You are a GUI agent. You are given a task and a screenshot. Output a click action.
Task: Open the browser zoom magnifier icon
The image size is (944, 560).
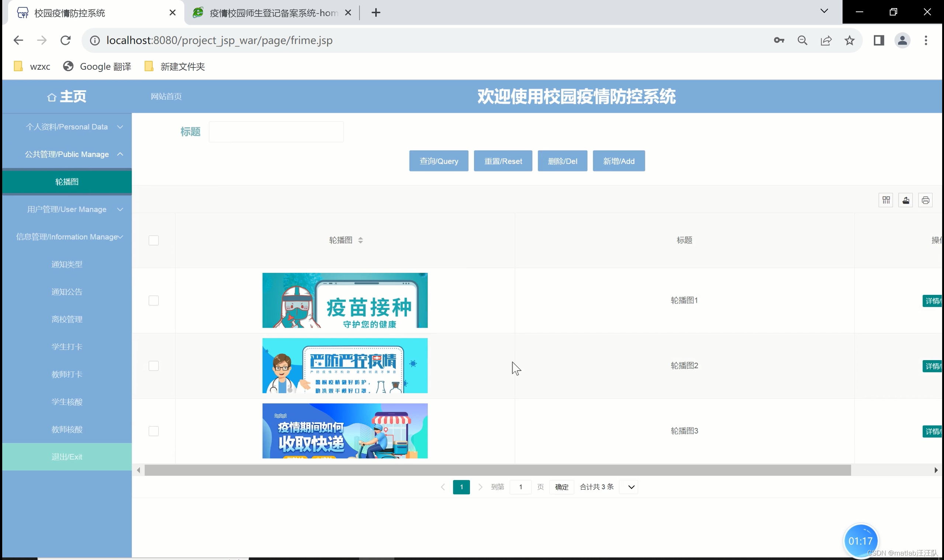tap(802, 41)
